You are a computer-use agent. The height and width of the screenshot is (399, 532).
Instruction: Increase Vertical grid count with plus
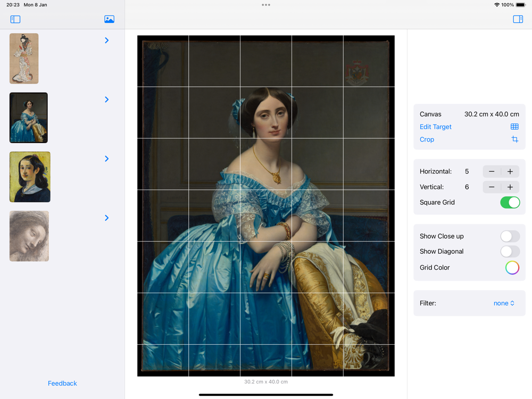coord(510,187)
